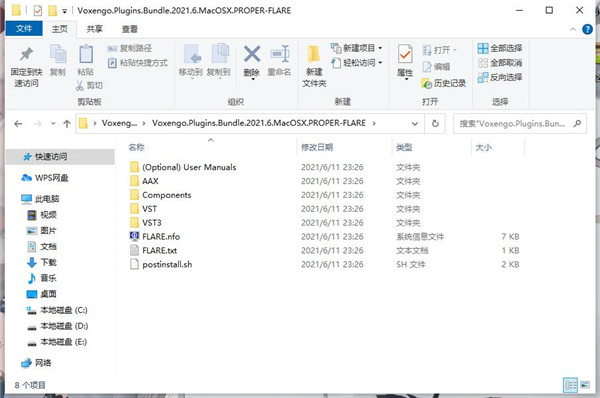Open the 下载 downloads sidebar item
Viewport: 600px width, 398px height.
42,263
